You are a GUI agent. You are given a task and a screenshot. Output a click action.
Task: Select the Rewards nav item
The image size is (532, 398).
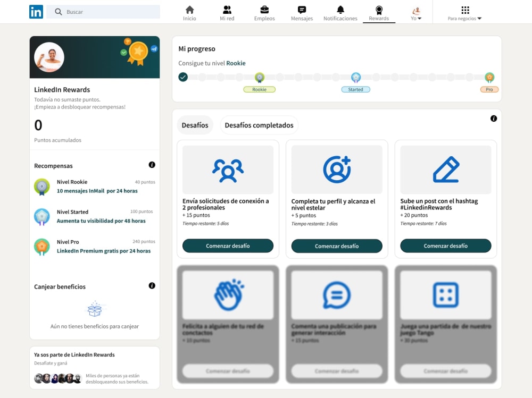(379, 13)
